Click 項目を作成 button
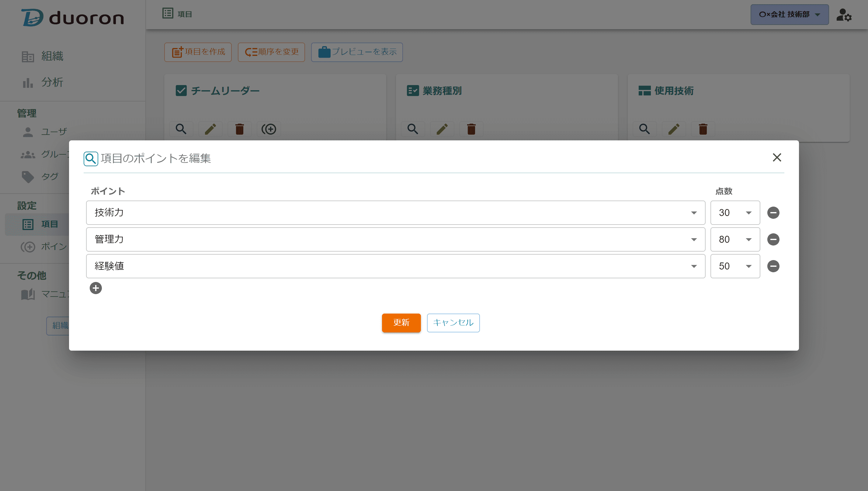Image resolution: width=868 pixels, height=491 pixels. [198, 52]
